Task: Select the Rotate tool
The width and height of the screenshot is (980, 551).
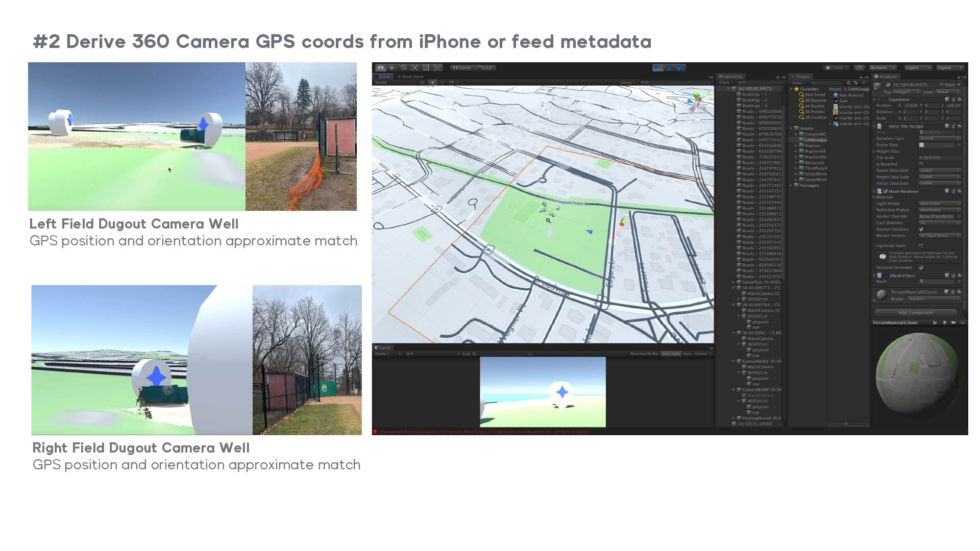Action: pos(403,68)
